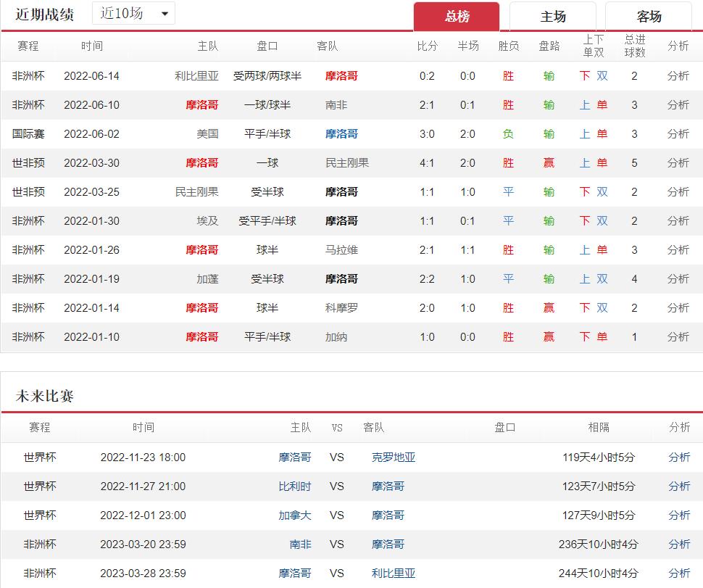Click 摩洛哥 away team in 2022-11-27 fixture
The image size is (703, 588).
388,486
